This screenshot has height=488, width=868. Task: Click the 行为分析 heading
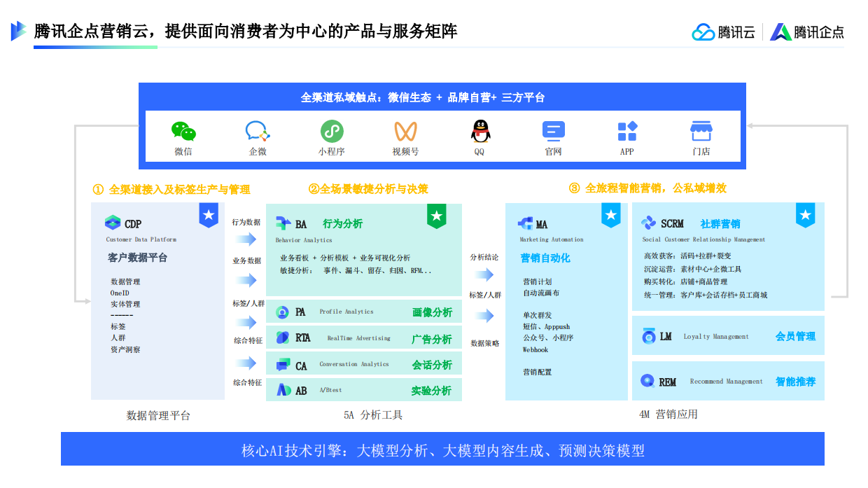(x=343, y=224)
